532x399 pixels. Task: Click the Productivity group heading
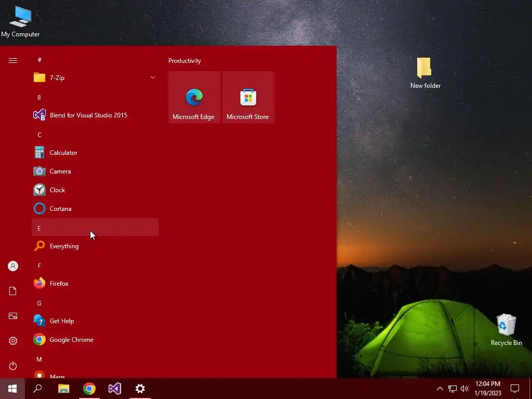click(184, 61)
